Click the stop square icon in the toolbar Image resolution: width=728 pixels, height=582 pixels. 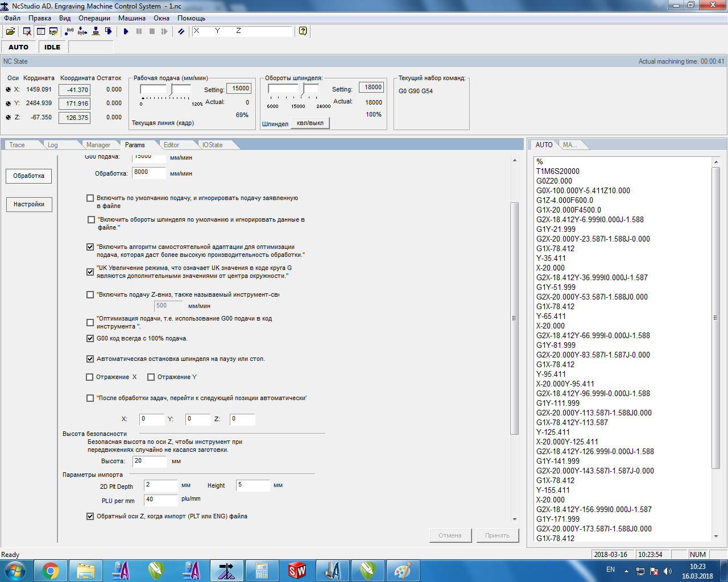click(152, 31)
